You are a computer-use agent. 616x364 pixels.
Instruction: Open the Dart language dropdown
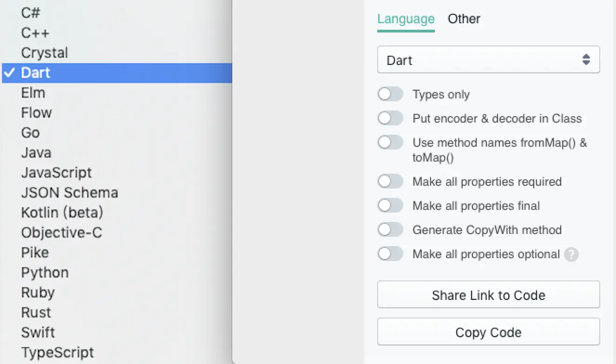(488, 59)
